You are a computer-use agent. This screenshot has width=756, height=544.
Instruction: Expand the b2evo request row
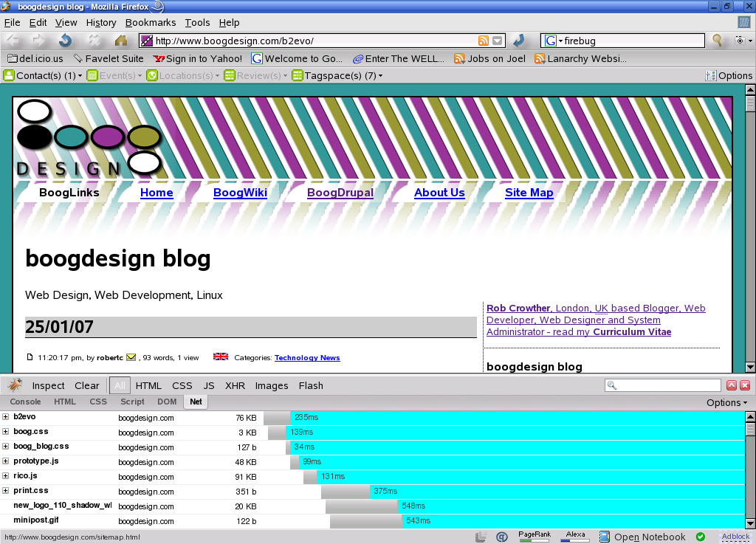5,416
